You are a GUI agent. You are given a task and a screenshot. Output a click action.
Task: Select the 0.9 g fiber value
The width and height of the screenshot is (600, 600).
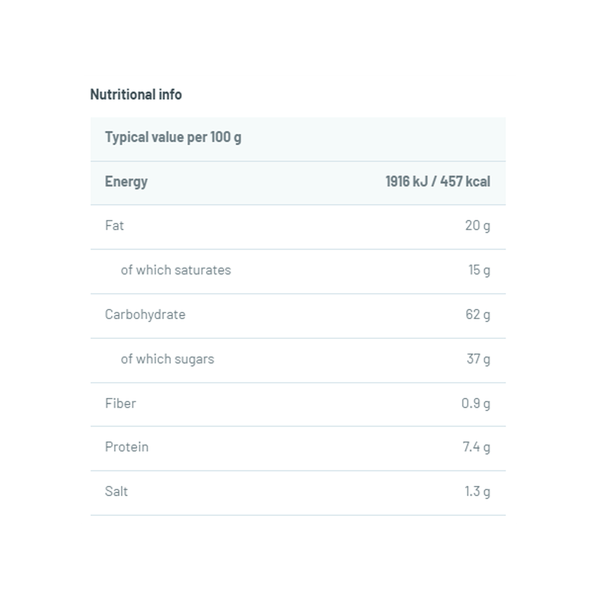[474, 403]
